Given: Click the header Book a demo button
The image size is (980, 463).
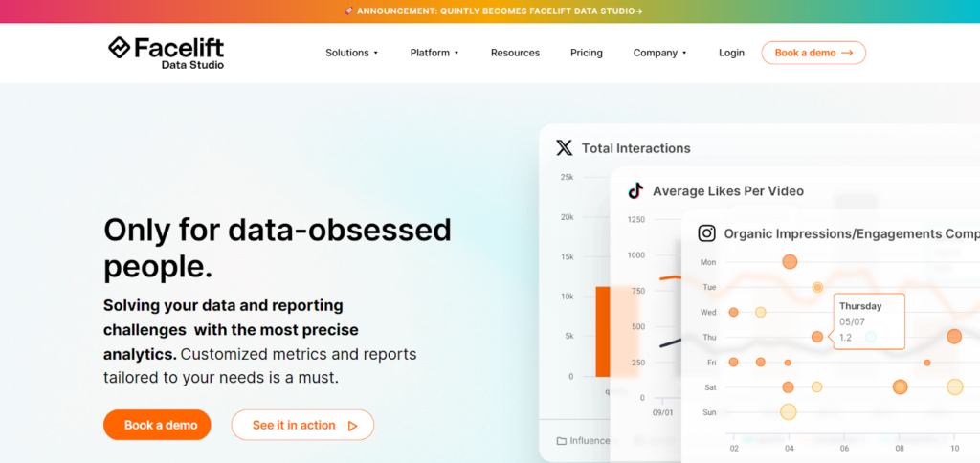Looking at the screenshot, I should coord(813,53).
